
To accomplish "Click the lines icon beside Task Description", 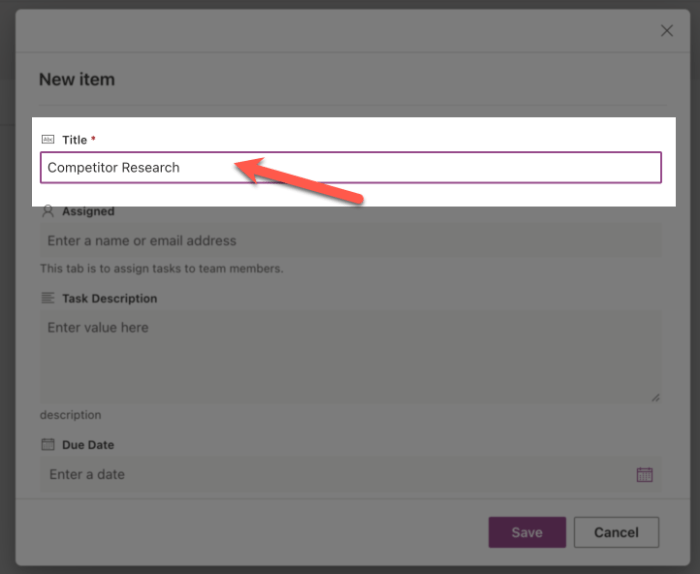I will coord(48,298).
